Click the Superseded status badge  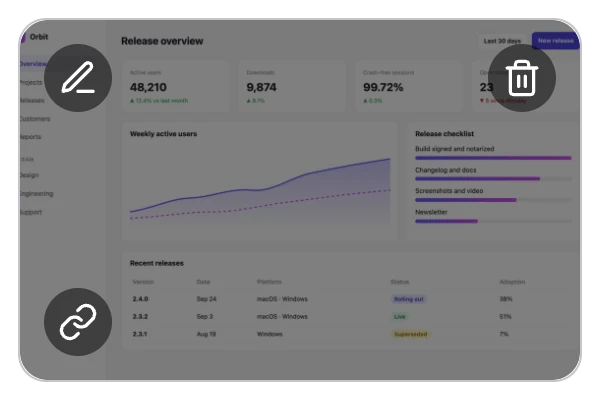411,334
